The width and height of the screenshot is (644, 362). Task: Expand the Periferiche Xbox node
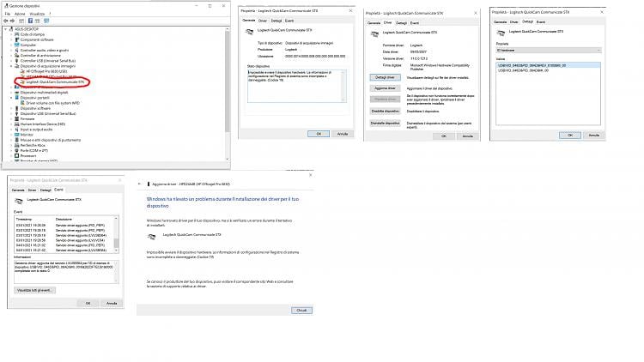(x=11, y=145)
